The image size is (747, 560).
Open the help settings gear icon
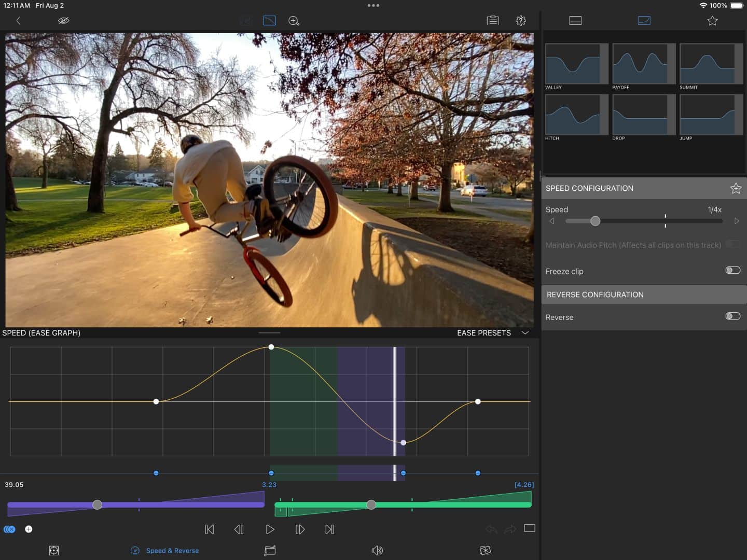pyautogui.click(x=520, y=21)
